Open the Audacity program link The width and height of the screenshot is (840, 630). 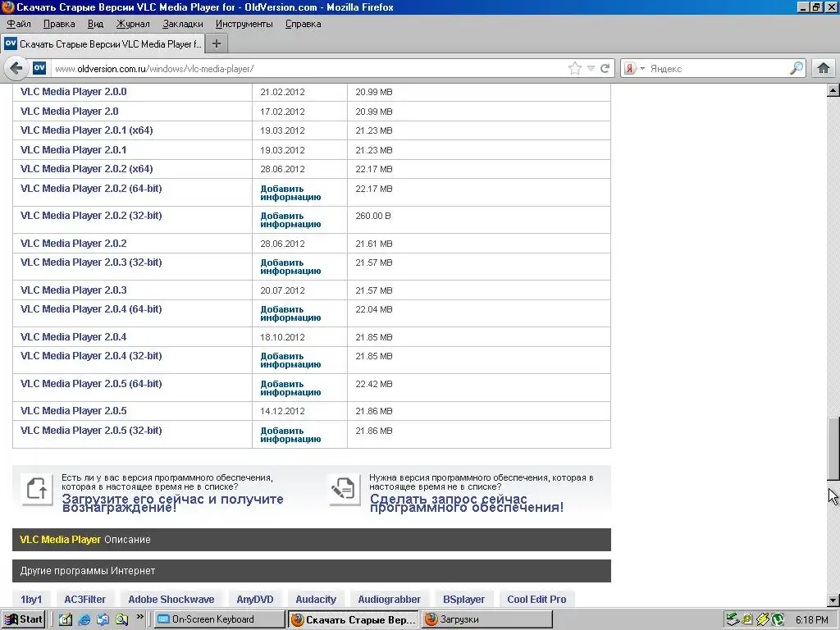316,600
